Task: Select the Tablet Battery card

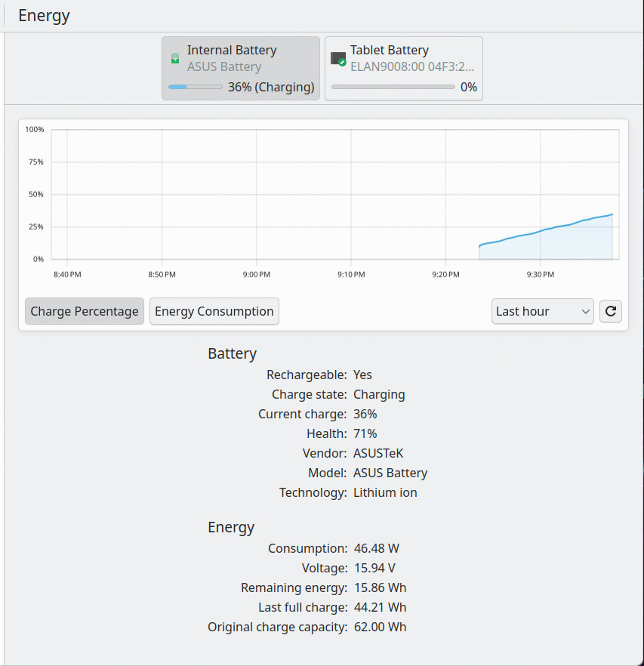Action: pos(404,69)
